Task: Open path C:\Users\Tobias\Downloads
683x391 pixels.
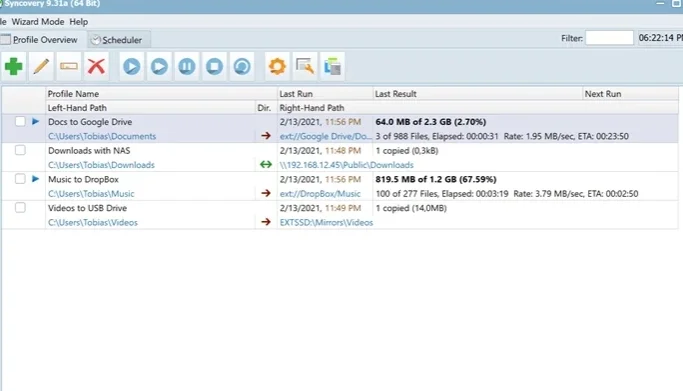Action: [101, 165]
